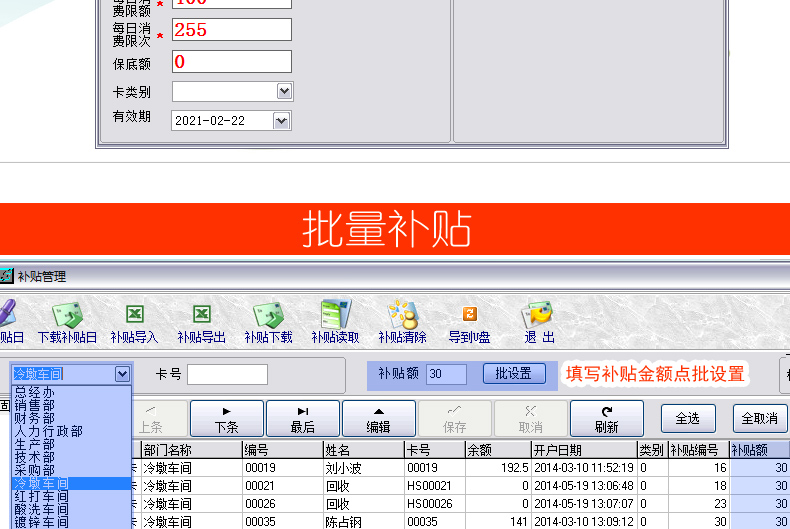Choose 人力行政部 from the department list
This screenshot has width=790, height=529.
(x=48, y=431)
